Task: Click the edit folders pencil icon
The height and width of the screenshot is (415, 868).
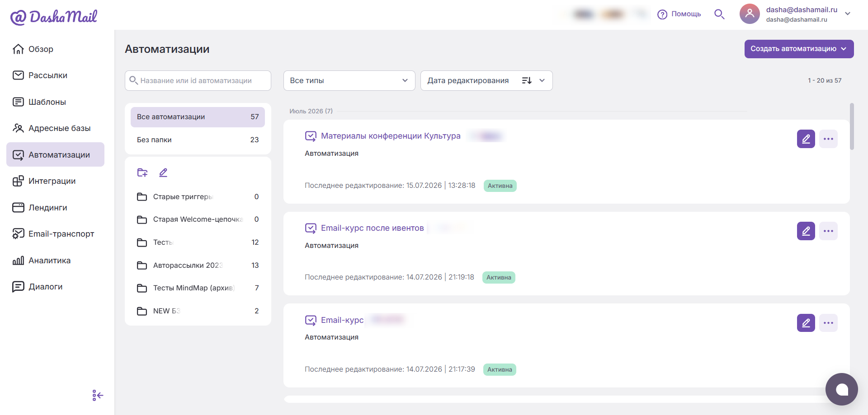Action: pyautogui.click(x=163, y=173)
